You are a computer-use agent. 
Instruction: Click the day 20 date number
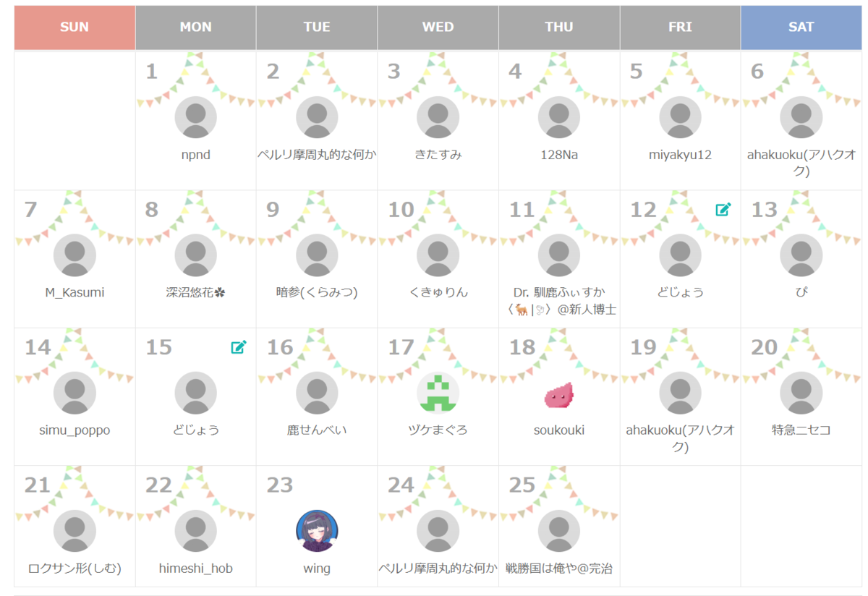(764, 347)
